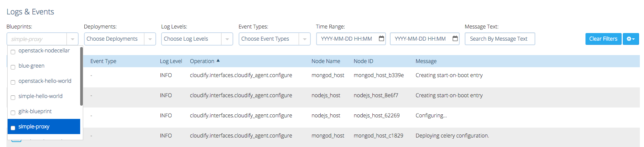The width and height of the screenshot is (644, 147).
Task: Expand the Choose Log Levels dropdown
Action: point(227,39)
